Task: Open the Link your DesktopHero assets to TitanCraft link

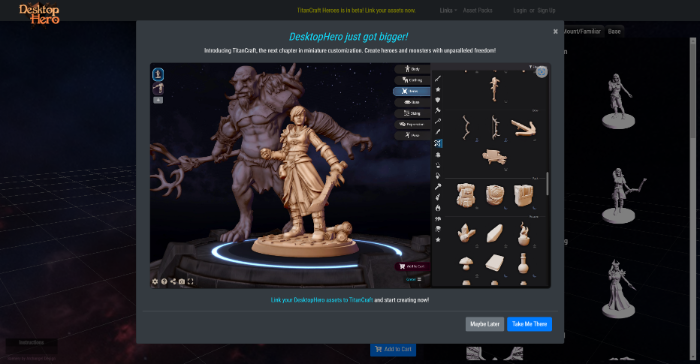Action: tap(321, 300)
